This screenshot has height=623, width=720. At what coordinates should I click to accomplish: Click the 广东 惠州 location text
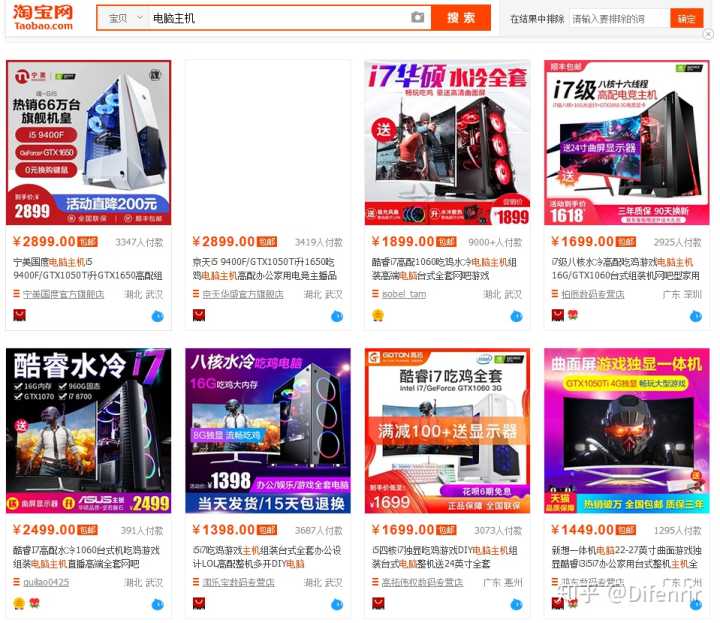click(503, 583)
